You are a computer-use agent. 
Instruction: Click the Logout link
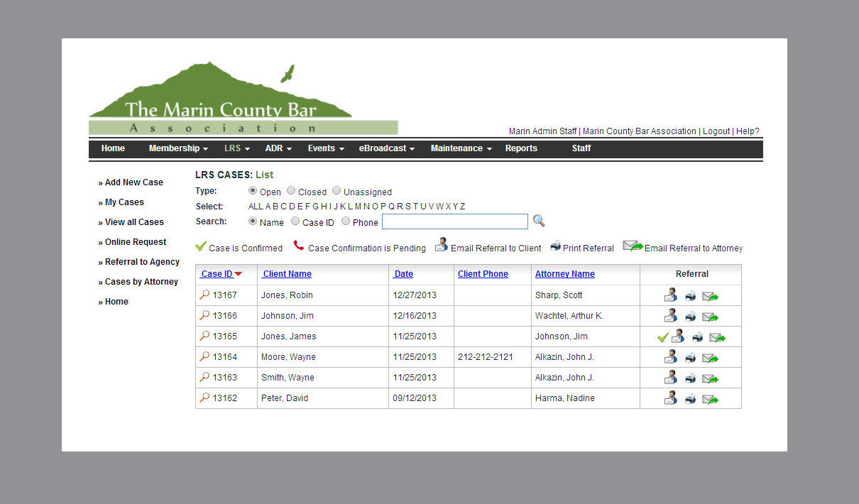click(716, 131)
